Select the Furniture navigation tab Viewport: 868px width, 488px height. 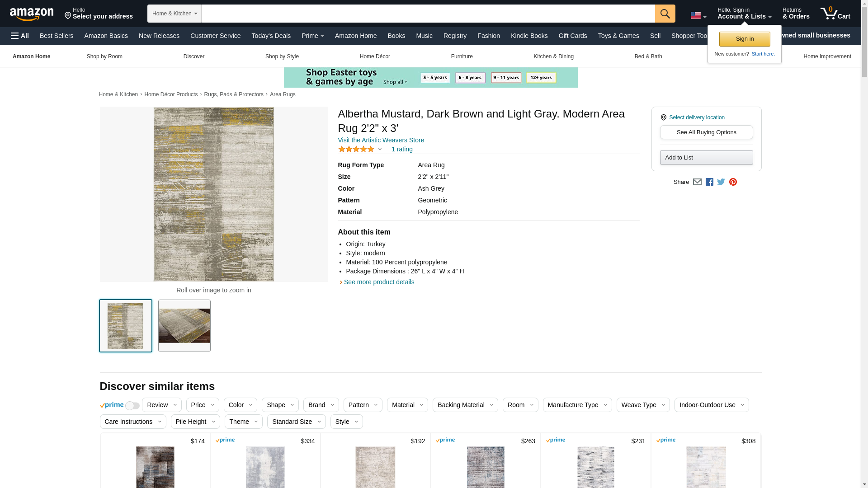point(462,56)
